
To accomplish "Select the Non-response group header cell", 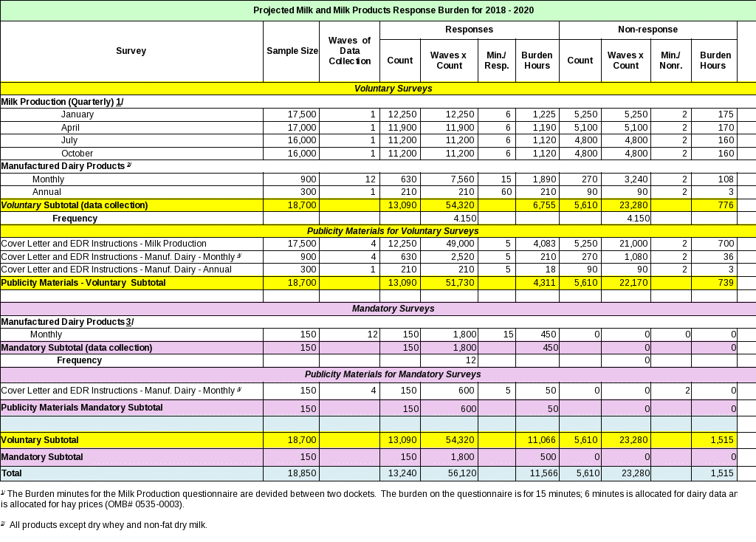I will [x=647, y=30].
